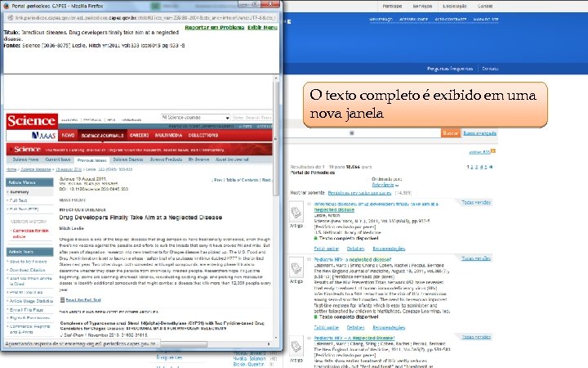Click the Artigo thumbnail of 'Pediatric HIV- a neglected disease?'

(x=296, y=267)
